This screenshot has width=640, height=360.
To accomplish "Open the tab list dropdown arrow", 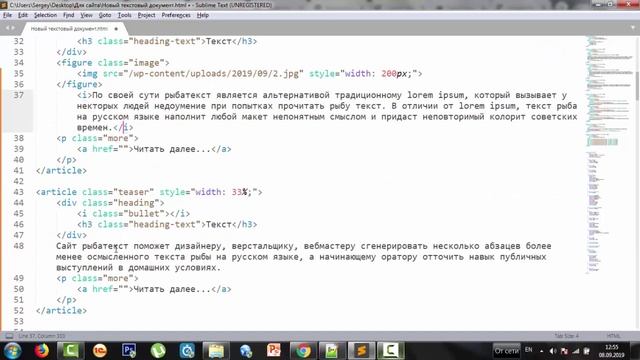I will coord(633,28).
